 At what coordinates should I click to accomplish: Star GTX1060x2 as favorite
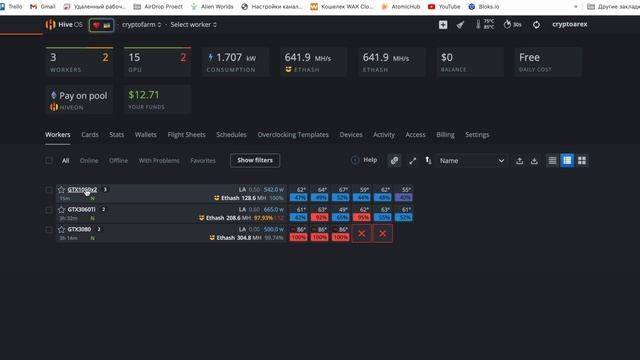point(62,190)
